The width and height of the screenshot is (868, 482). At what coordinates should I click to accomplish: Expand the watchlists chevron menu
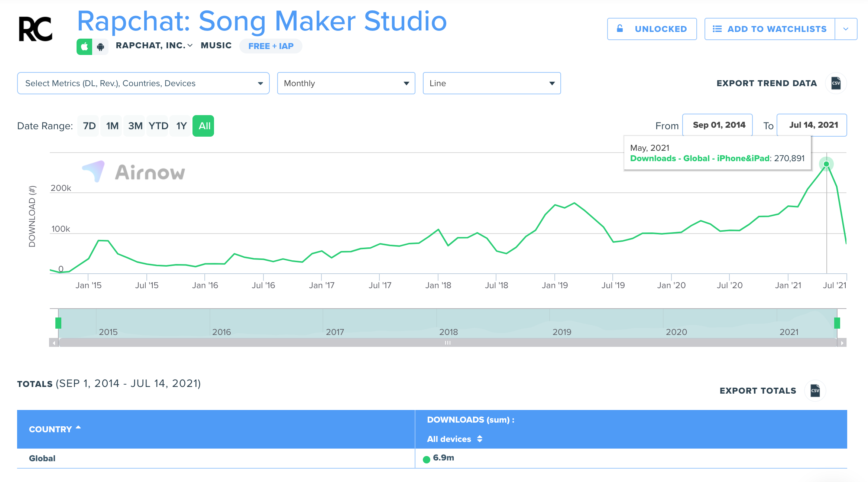pos(846,29)
